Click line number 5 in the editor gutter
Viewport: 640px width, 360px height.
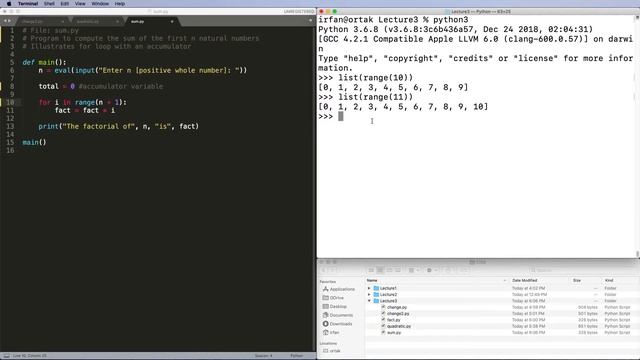click(12, 62)
